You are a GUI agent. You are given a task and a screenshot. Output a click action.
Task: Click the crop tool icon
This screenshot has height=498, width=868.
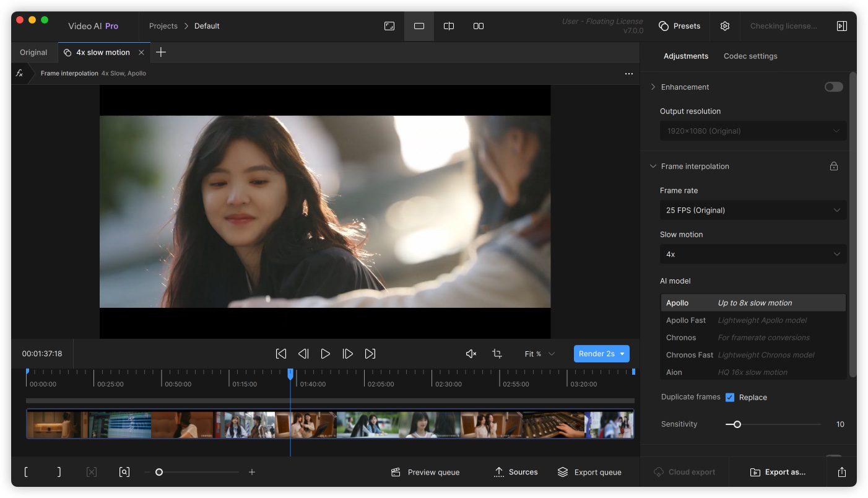[x=497, y=354]
